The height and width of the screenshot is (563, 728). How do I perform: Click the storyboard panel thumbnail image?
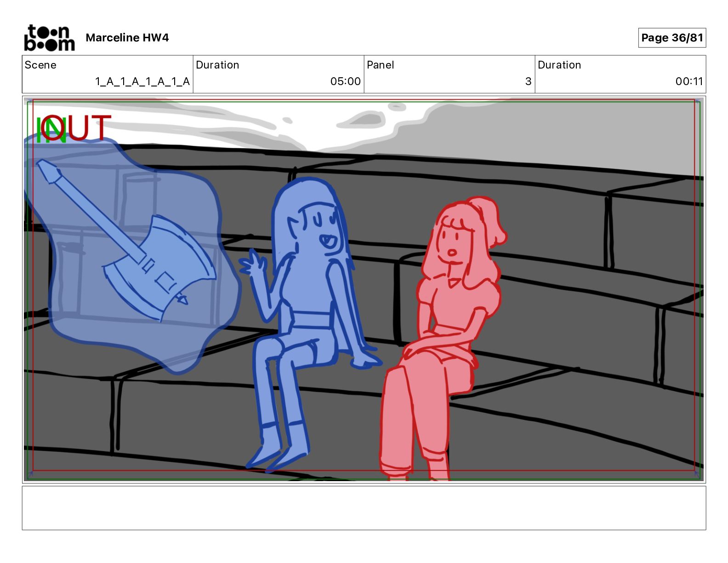tap(364, 289)
